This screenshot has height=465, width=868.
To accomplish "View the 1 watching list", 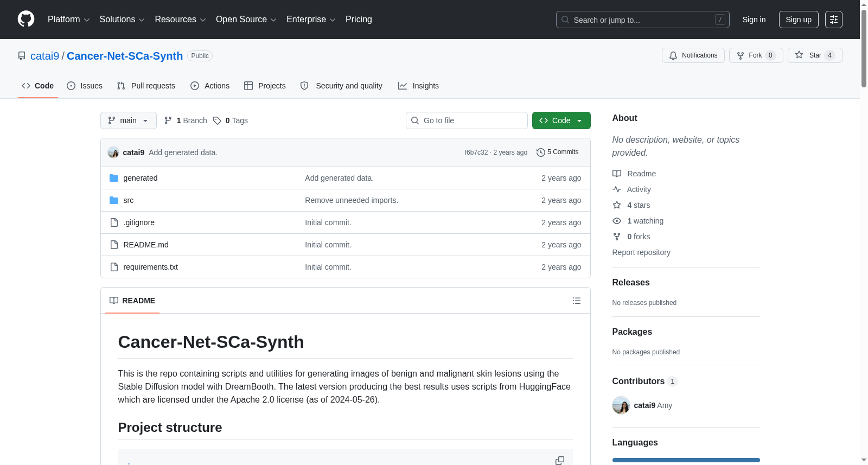I will point(638,221).
